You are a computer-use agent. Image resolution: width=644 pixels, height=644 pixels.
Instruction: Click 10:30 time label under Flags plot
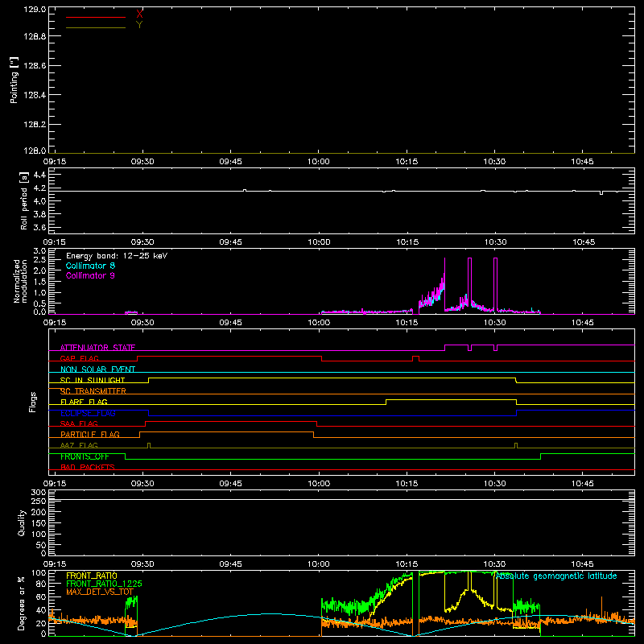point(494,484)
